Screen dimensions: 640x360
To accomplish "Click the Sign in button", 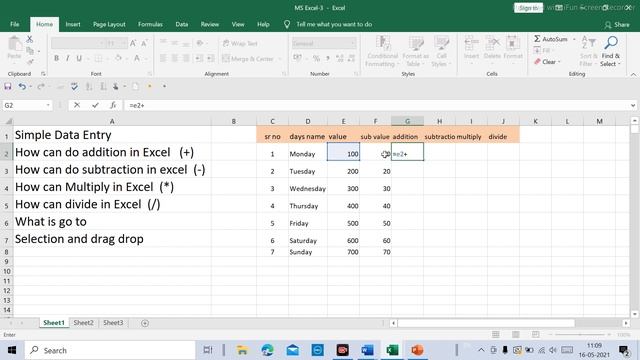I will (x=528, y=8).
